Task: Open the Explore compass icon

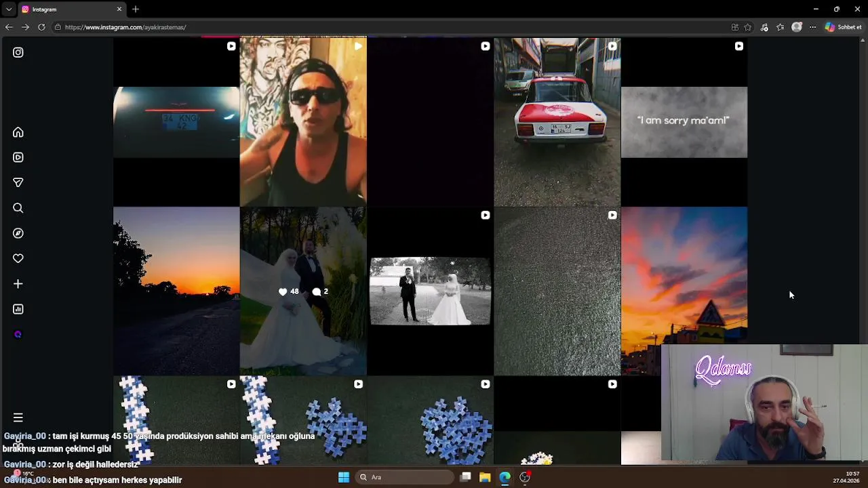Action: tap(18, 233)
